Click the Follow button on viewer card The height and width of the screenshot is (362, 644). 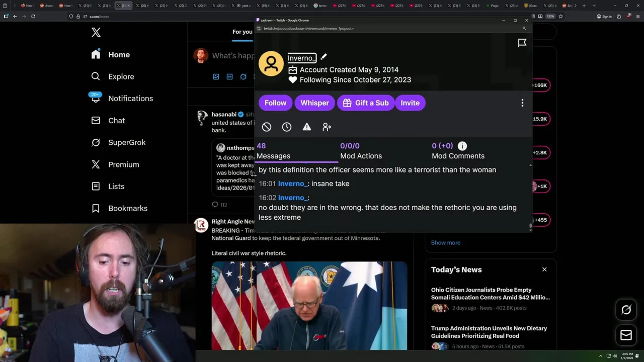(275, 103)
